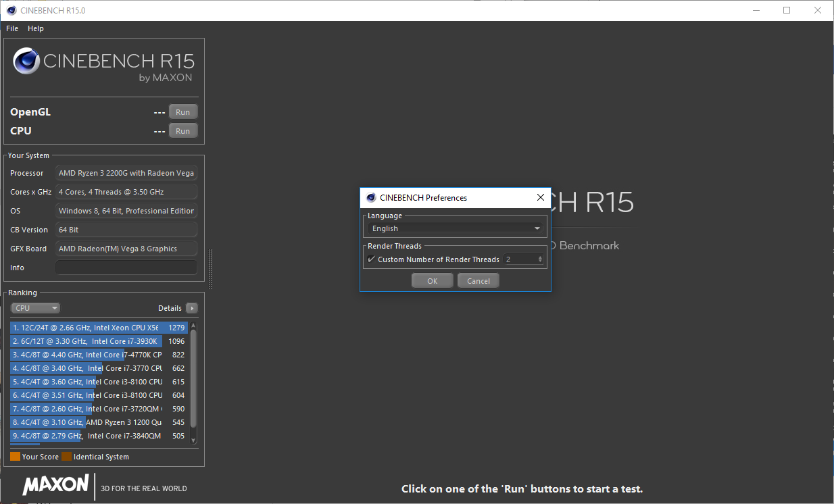Click the Processor field with AMD Ryzen 3 2200G
The width and height of the screenshot is (834, 504).
tap(126, 173)
